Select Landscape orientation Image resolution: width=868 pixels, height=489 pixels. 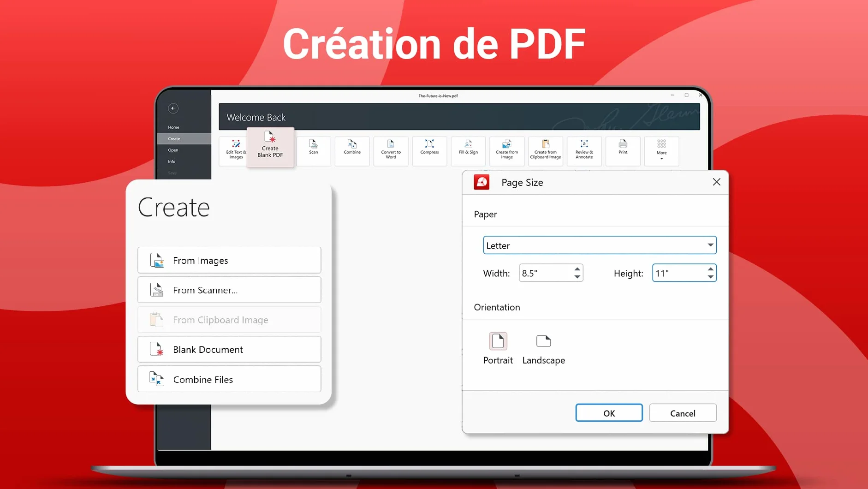[544, 349]
